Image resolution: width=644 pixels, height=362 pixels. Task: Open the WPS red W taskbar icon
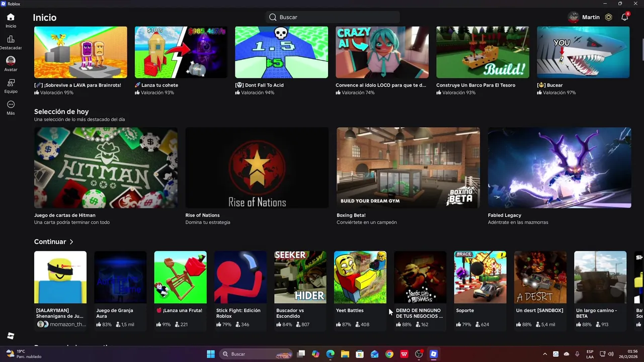coord(404,354)
